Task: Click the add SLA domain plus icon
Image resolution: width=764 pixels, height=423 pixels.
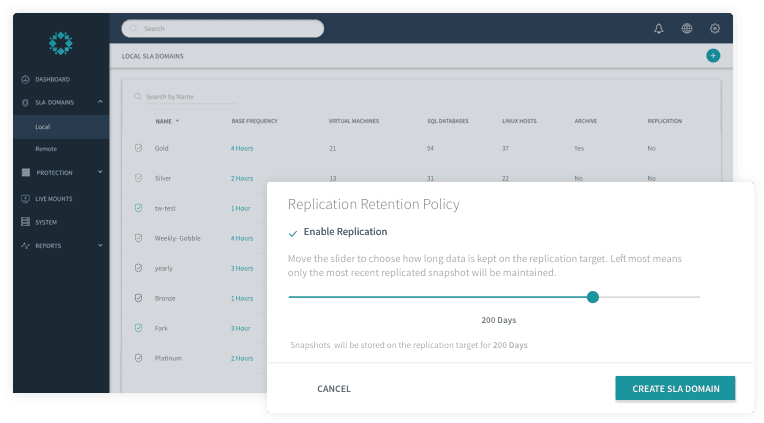Action: click(713, 56)
